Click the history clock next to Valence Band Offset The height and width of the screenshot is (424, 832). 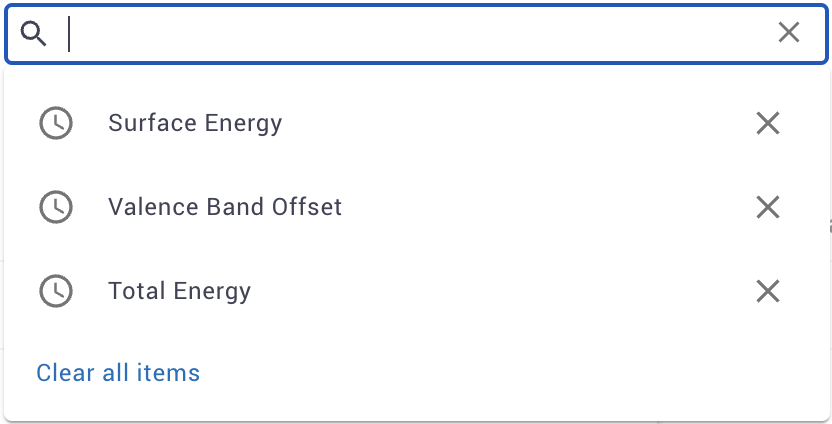pos(56,207)
